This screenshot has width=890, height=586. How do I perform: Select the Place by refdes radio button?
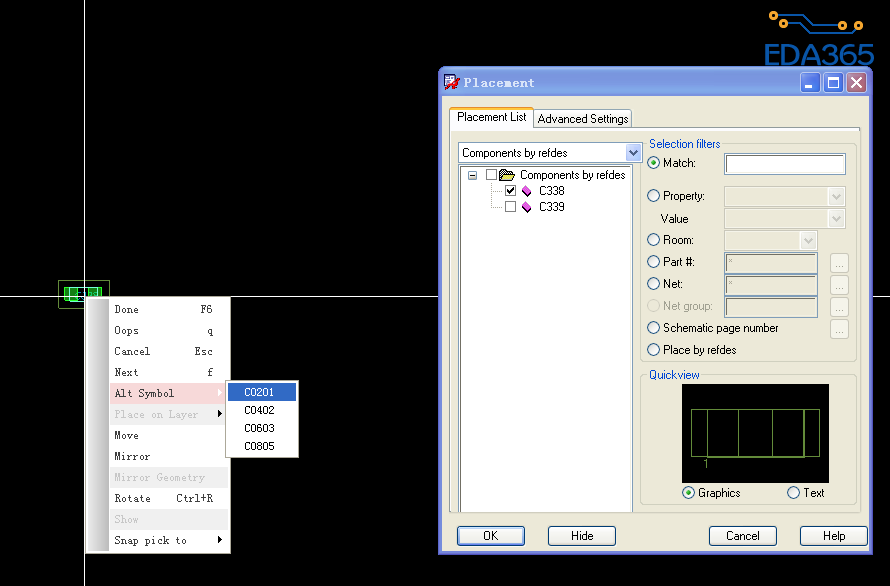click(654, 350)
